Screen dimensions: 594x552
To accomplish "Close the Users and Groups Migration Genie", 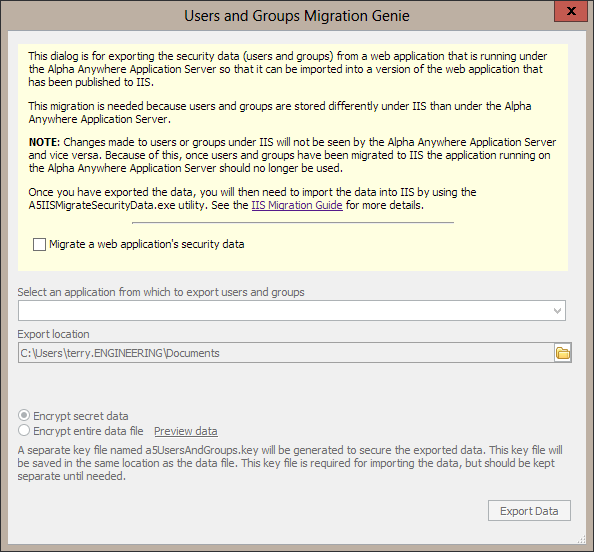I will pyautogui.click(x=571, y=11).
